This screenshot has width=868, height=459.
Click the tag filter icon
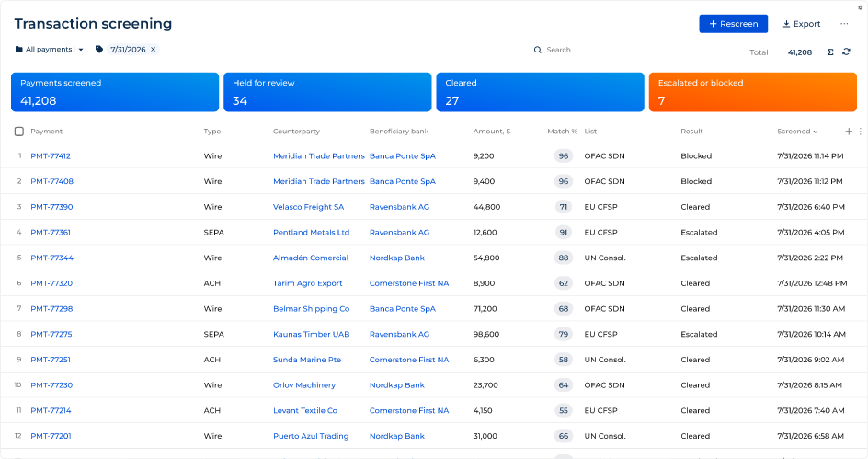click(x=99, y=50)
